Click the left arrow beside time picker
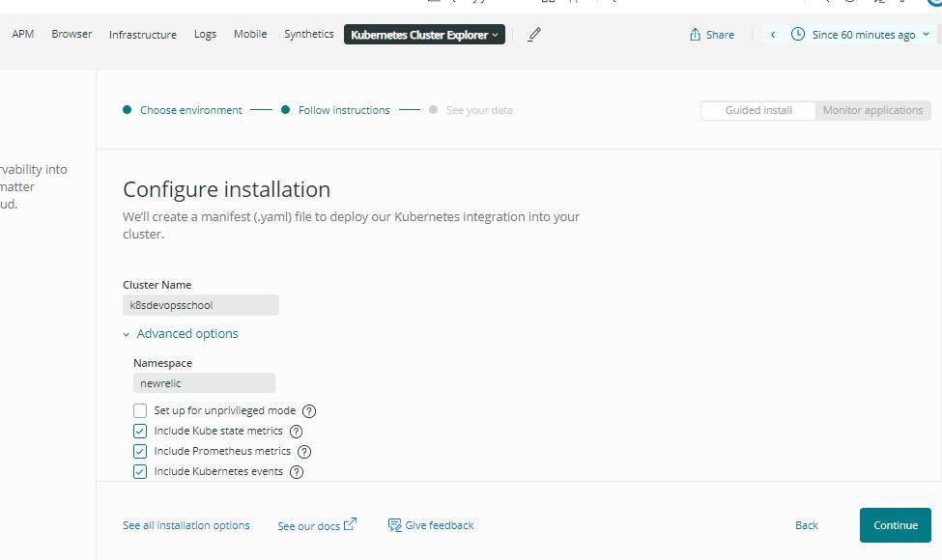The height and width of the screenshot is (560, 942). (x=773, y=35)
